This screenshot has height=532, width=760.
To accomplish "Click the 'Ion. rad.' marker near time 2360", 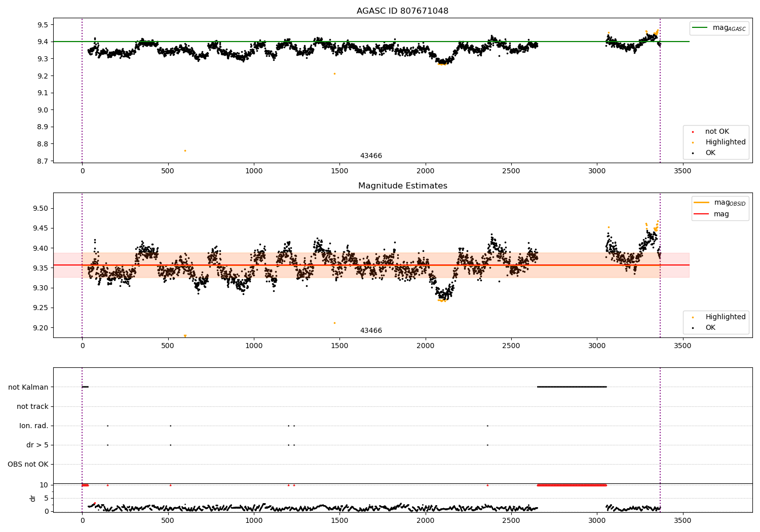I will [487, 426].
